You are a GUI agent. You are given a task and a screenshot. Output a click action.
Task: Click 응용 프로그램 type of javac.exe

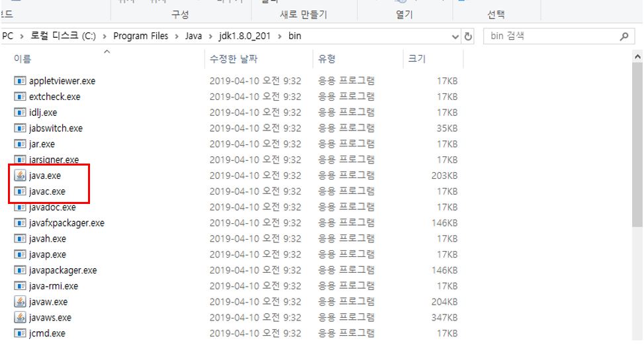pos(346,191)
